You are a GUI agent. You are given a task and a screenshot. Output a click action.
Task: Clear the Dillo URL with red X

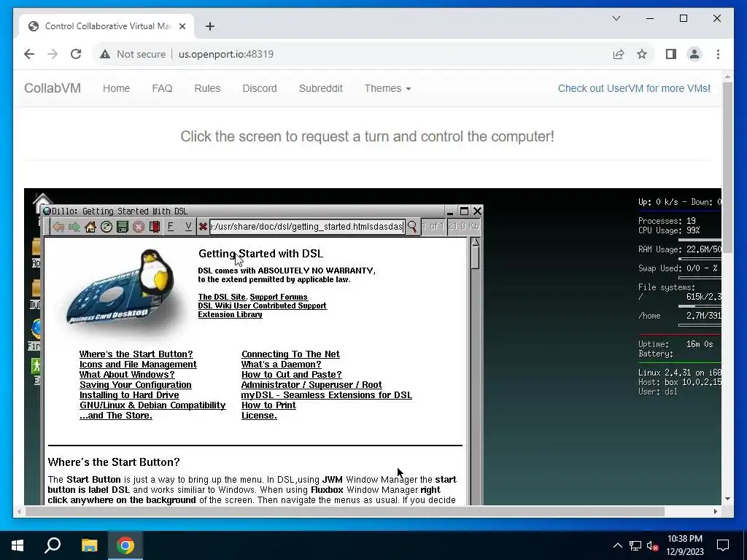203,227
